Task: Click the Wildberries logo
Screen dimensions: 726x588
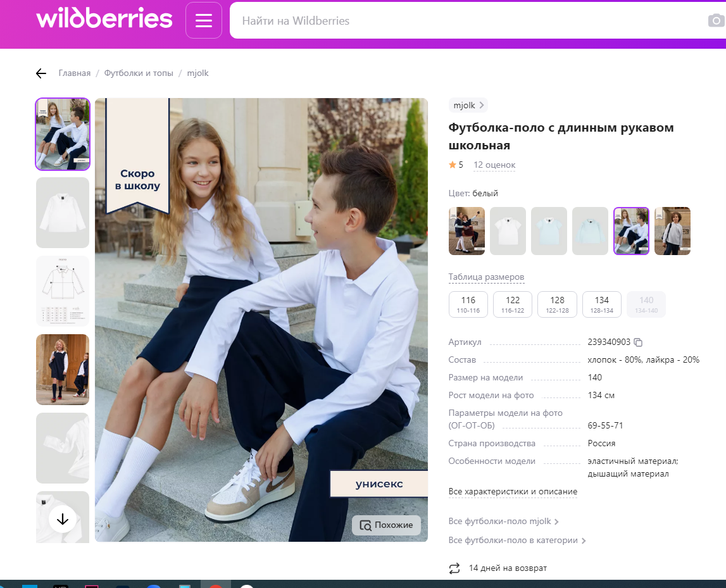Action: [x=104, y=20]
